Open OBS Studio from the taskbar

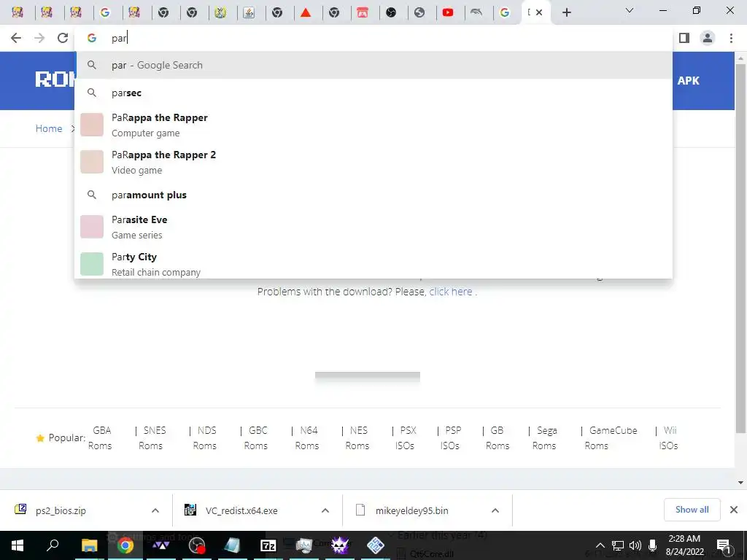[197, 545]
